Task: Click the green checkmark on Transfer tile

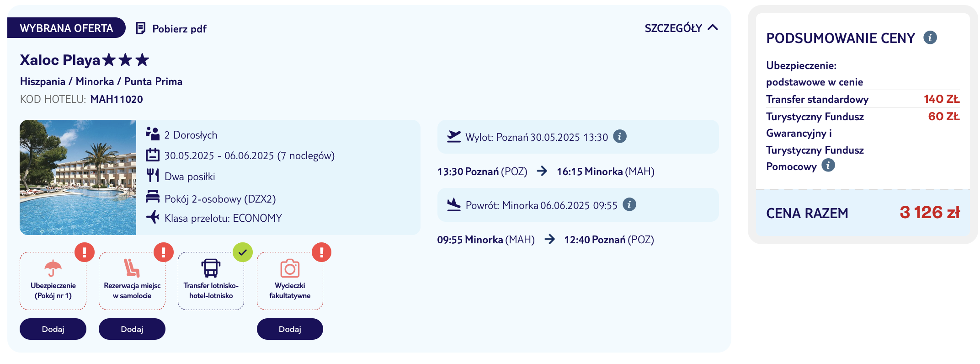Action: tap(243, 252)
